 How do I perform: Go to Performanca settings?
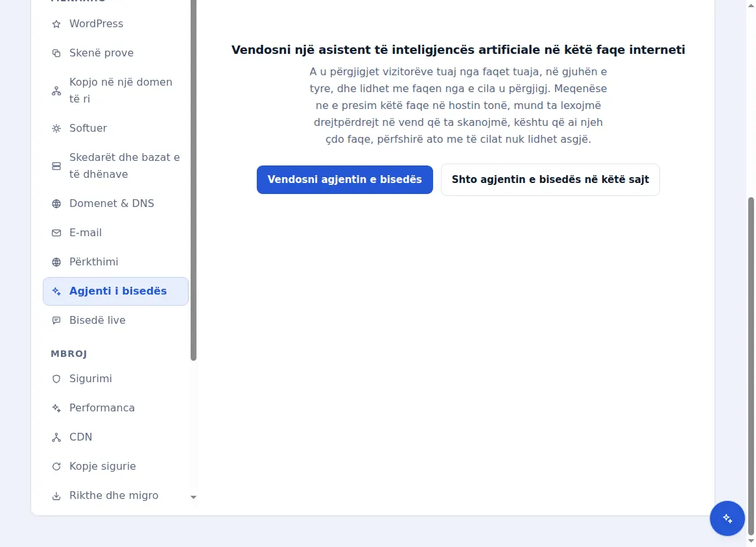(115, 408)
